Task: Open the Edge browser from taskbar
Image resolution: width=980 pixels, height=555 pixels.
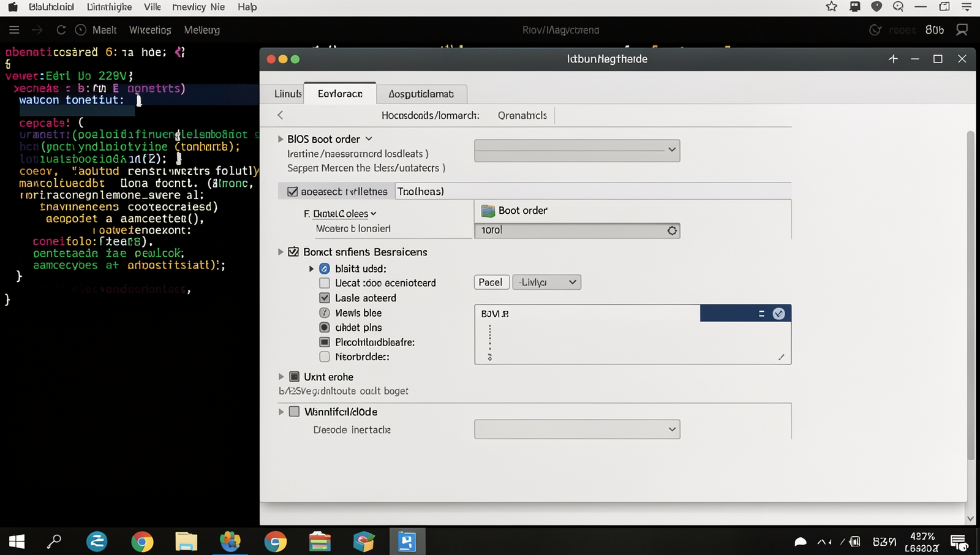Action: 97,542
